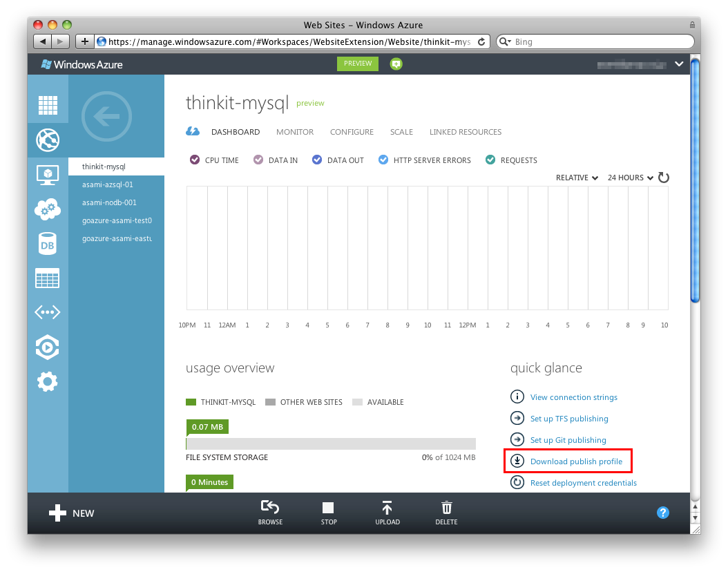Viewport: 728px width, 572px height.
Task: Click the browser URL address field
Action: 292,41
